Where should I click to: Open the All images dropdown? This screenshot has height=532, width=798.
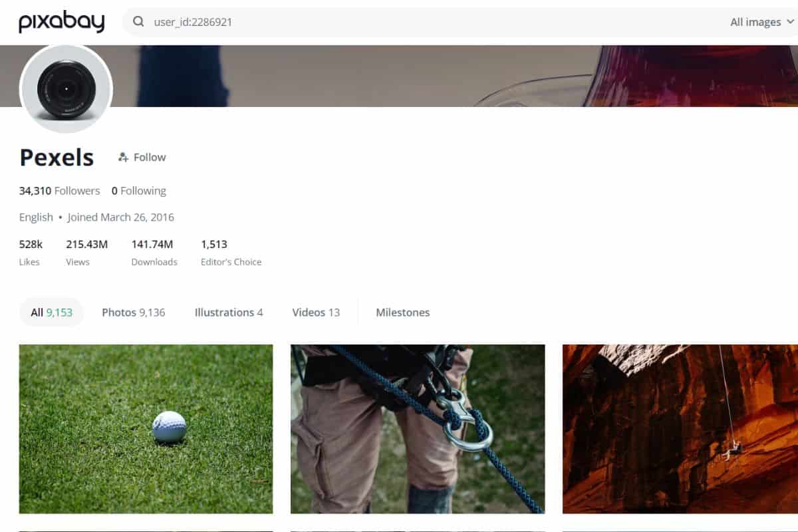(x=761, y=22)
